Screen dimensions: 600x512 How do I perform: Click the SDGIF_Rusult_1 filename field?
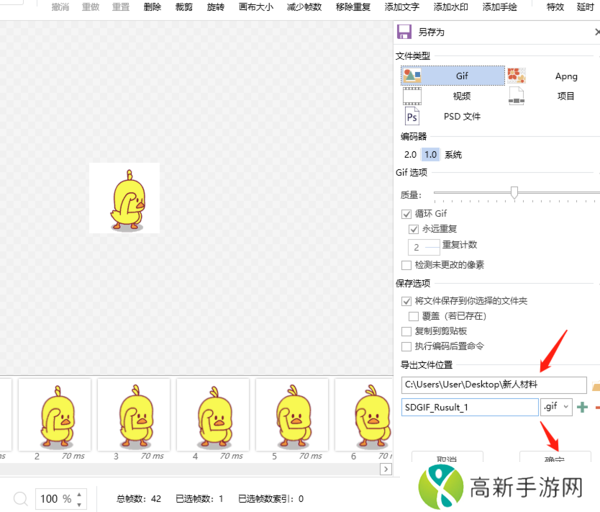(x=470, y=407)
